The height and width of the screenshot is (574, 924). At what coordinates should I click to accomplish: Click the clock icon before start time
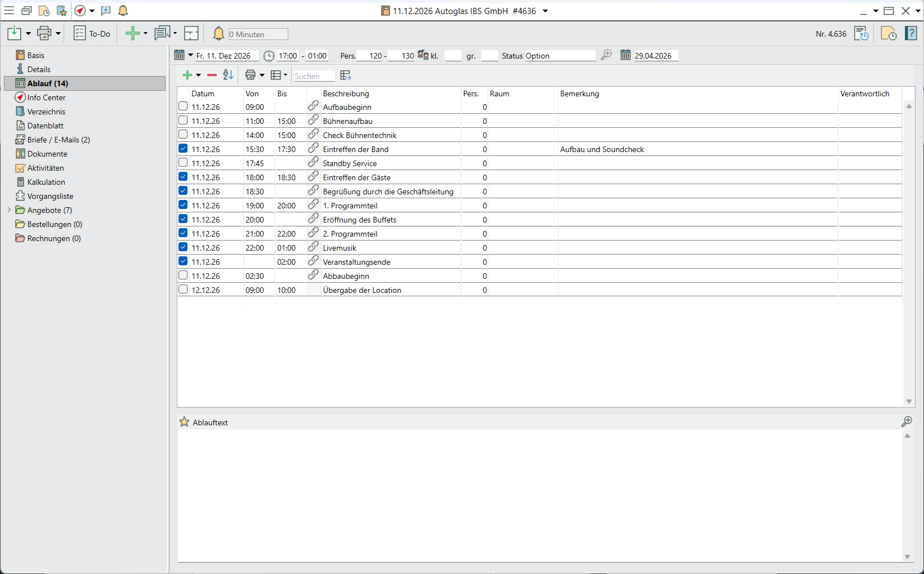(269, 56)
